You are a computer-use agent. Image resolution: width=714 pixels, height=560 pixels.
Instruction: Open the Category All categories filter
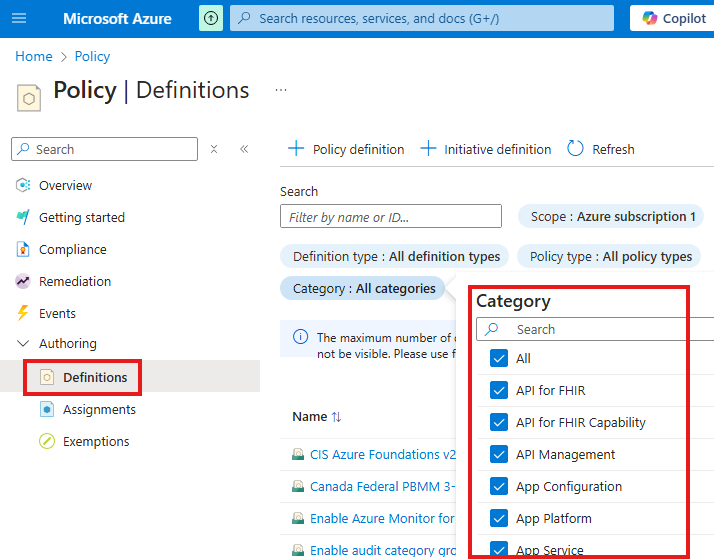pos(362,288)
